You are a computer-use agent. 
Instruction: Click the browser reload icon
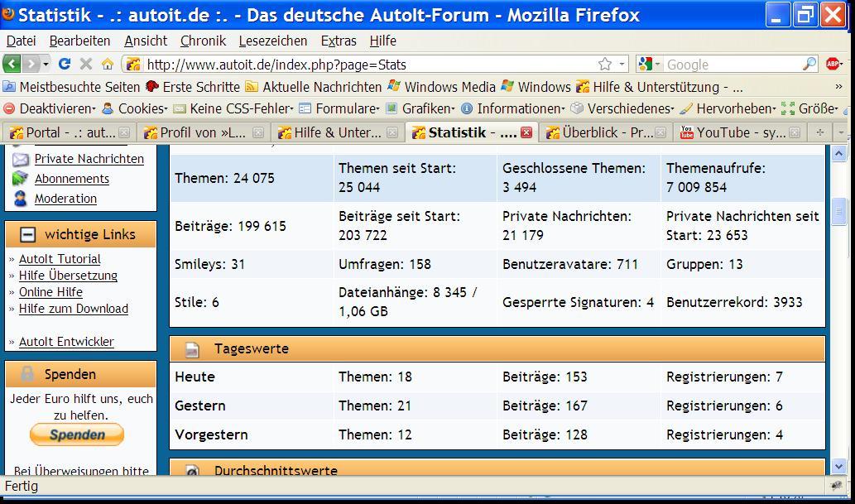pos(65,64)
